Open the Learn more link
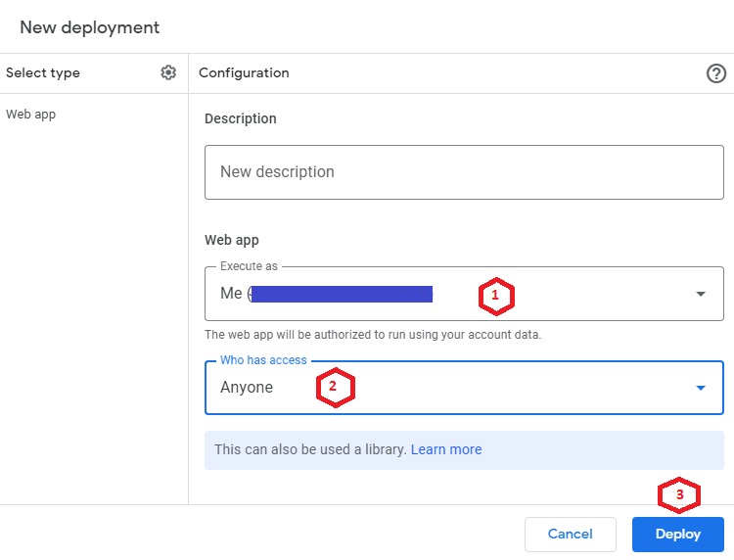734x560 pixels. click(x=446, y=449)
